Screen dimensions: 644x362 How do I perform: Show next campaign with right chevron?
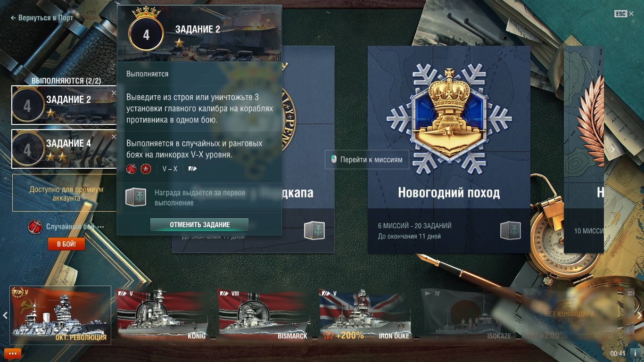click(612, 149)
